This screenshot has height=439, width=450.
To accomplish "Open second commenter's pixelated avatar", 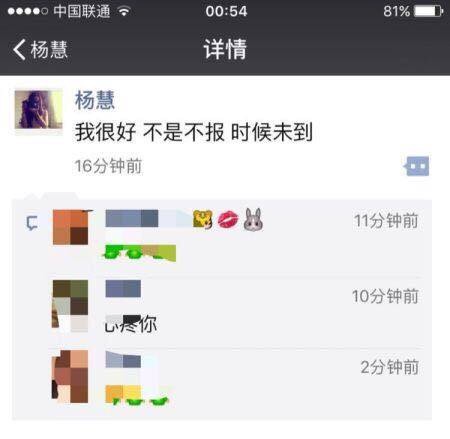I will pyautogui.click(x=70, y=306).
